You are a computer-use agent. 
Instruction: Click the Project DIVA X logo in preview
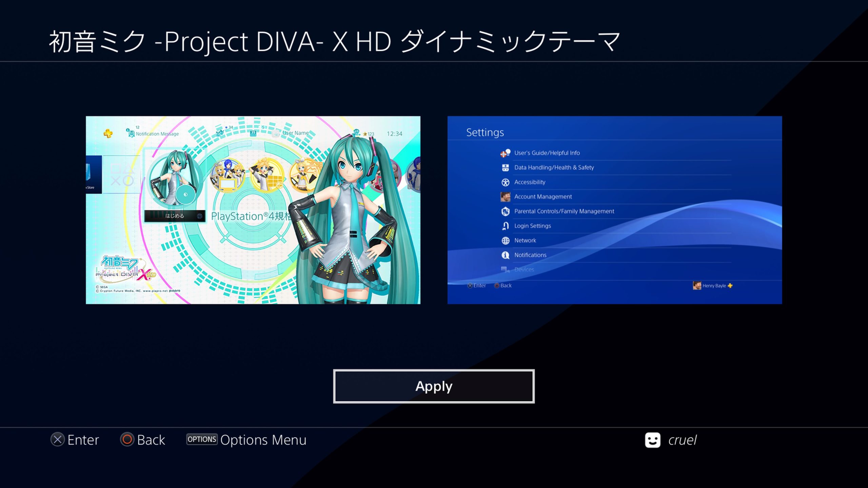(x=125, y=269)
